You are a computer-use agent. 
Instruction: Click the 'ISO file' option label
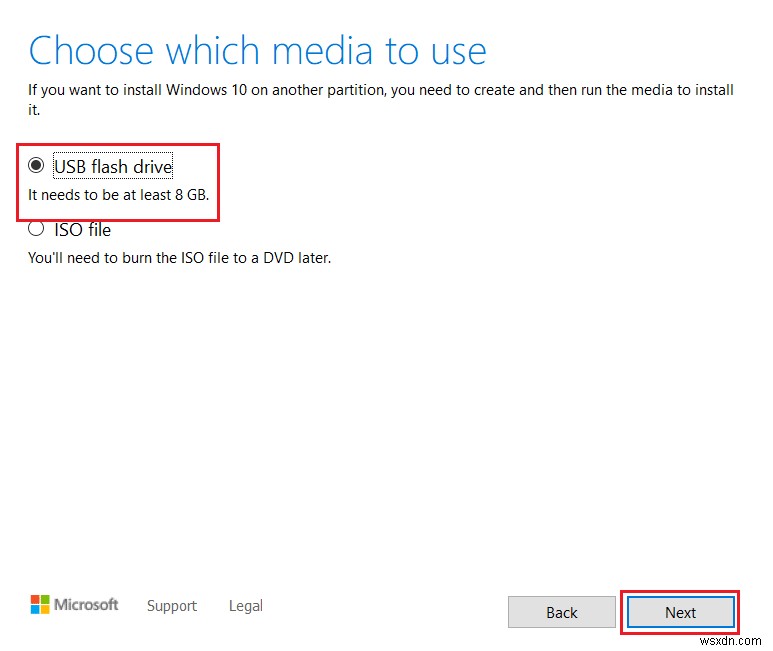point(82,229)
